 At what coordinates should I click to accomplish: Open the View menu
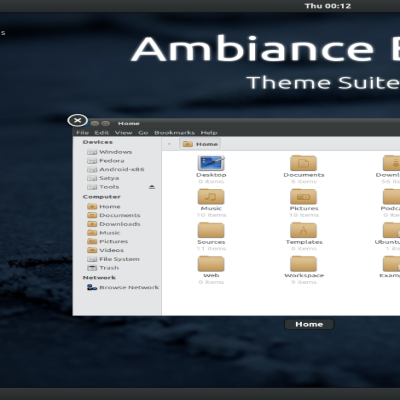tap(123, 133)
